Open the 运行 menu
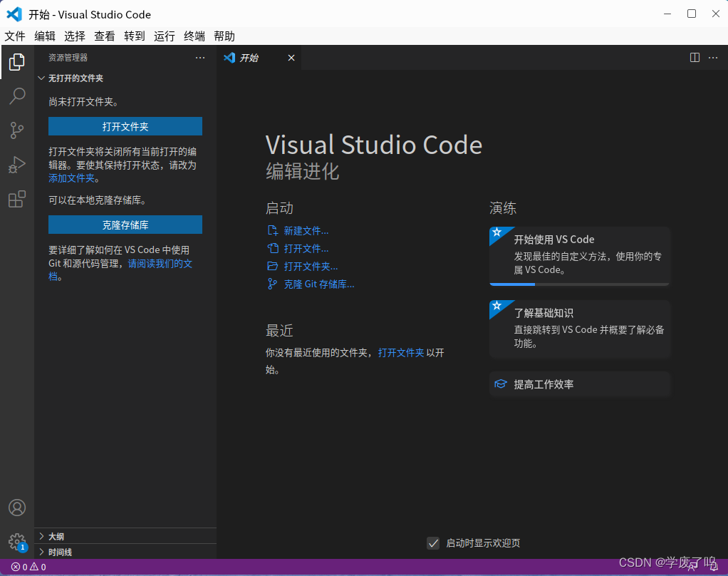 tap(165, 36)
